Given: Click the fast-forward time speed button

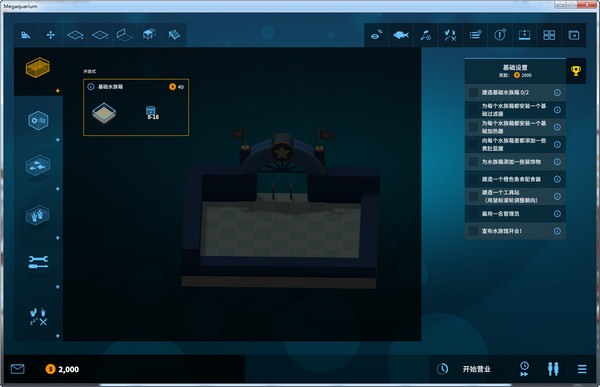Looking at the screenshot, I should point(524,369).
